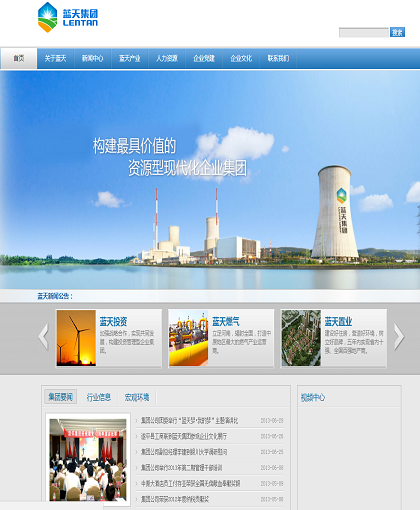Focus the search input field
This screenshot has width=420, height=510.
pos(364,33)
